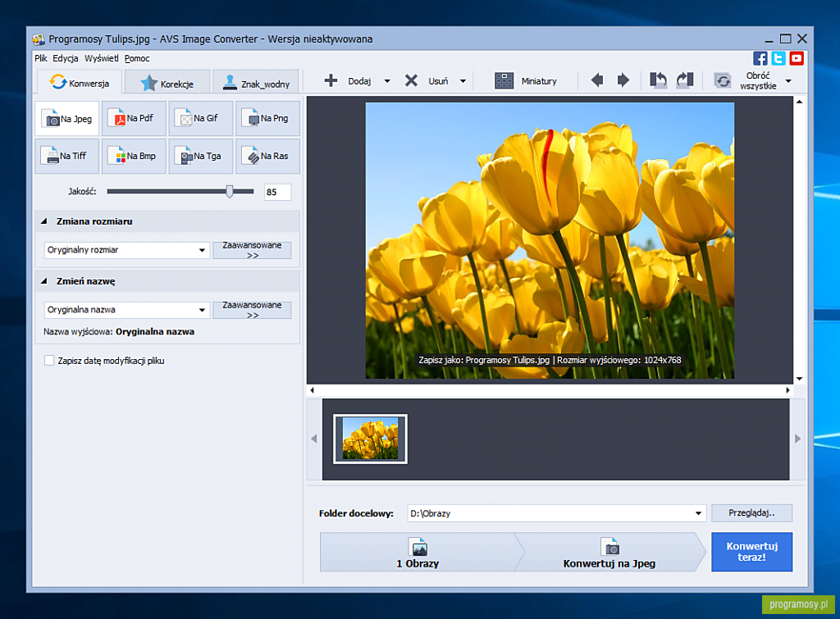Enable Zapisz datę modyfikacji pliku checkbox

click(x=49, y=361)
